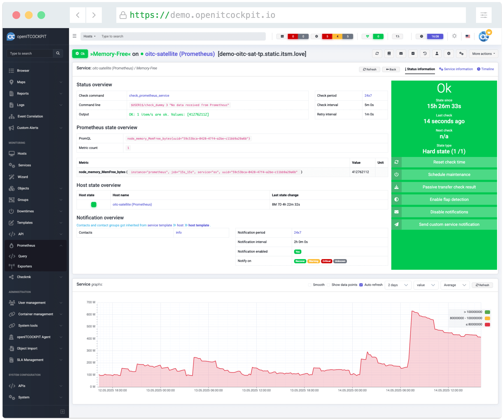
Task: Expand the User management sidebar menu
Action: 35,303
